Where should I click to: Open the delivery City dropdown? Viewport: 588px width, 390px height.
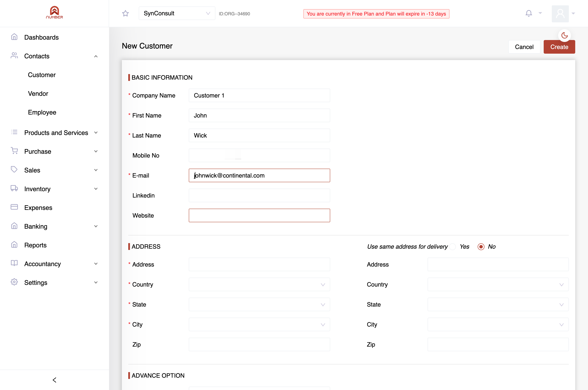(x=498, y=325)
